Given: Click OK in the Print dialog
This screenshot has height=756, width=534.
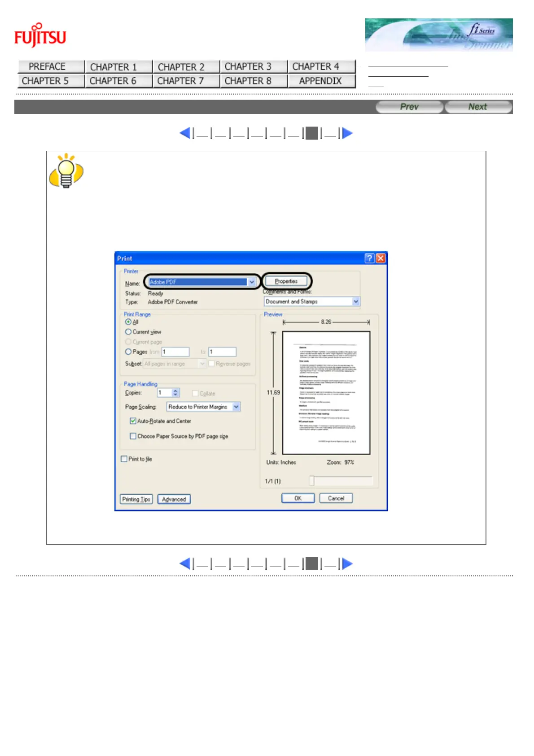Looking at the screenshot, I should pos(298,498).
